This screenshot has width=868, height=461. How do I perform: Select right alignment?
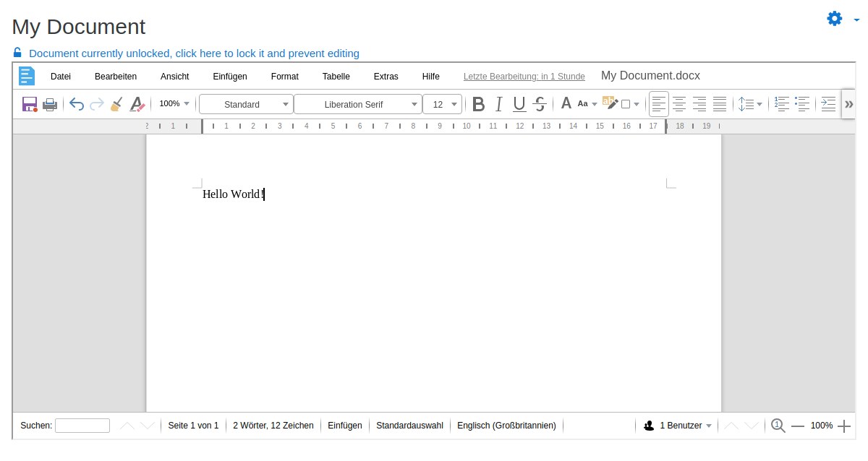[699, 104]
